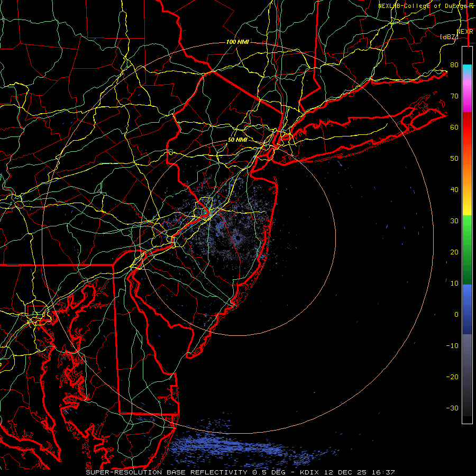Click the 10 value on the dBZ scale
Image resolution: width=476 pixels, height=476 pixels.
coord(454,283)
